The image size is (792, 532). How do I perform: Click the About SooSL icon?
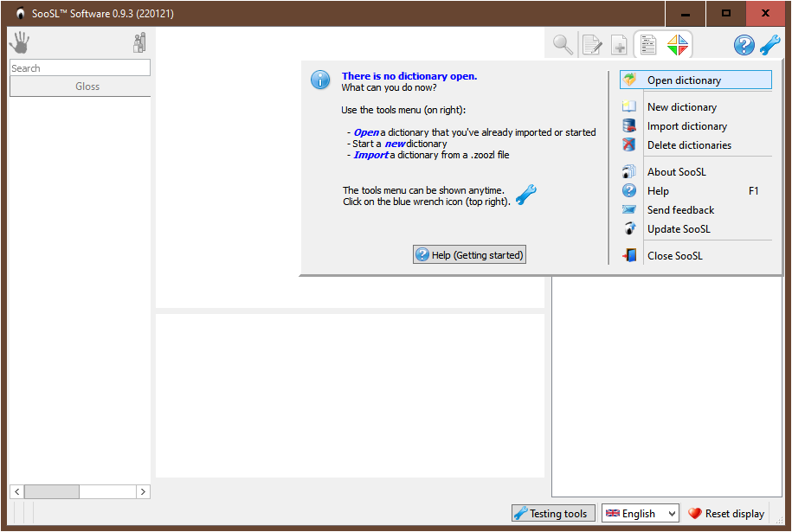[629, 171]
